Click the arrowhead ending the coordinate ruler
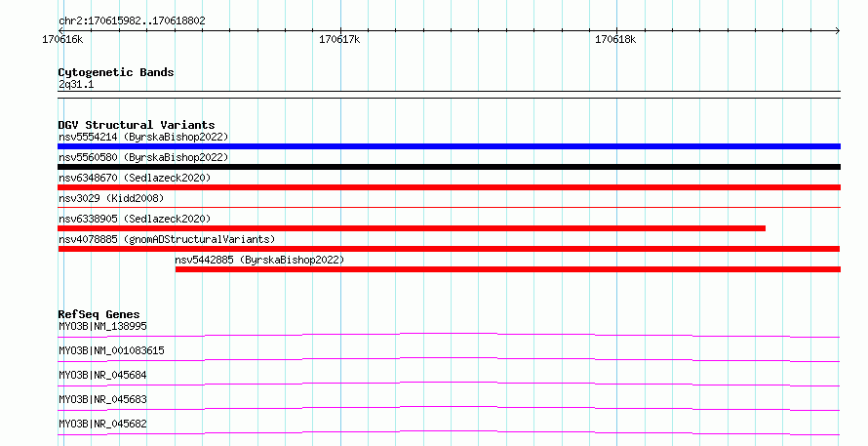This screenshot has width=868, height=446. coord(838,31)
